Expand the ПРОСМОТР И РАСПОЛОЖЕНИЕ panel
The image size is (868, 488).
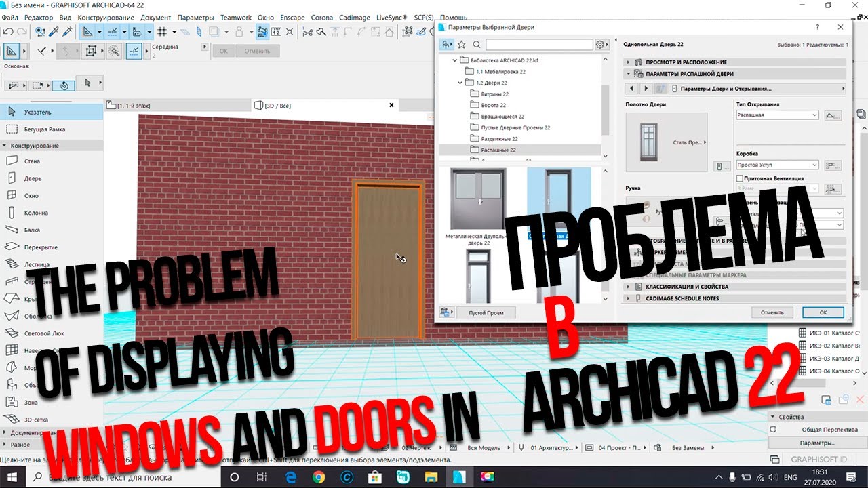[735, 62]
